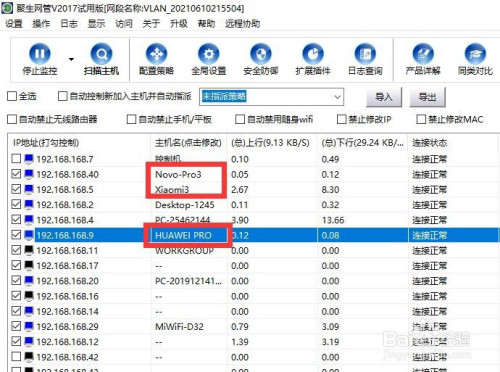Enable 自动禁用随身wifi checkbox
This screenshot has width=500, height=372.
click(x=240, y=119)
